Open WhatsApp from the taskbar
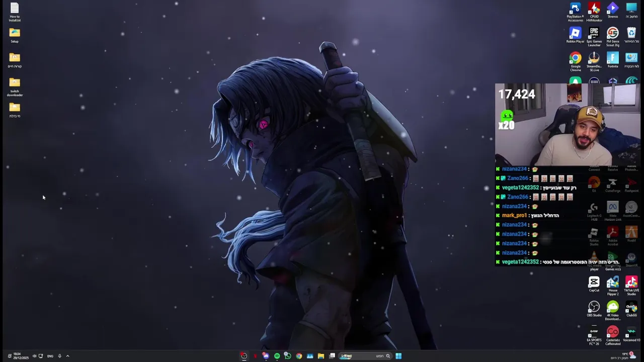Image resolution: width=644 pixels, height=362 pixels. click(288, 356)
